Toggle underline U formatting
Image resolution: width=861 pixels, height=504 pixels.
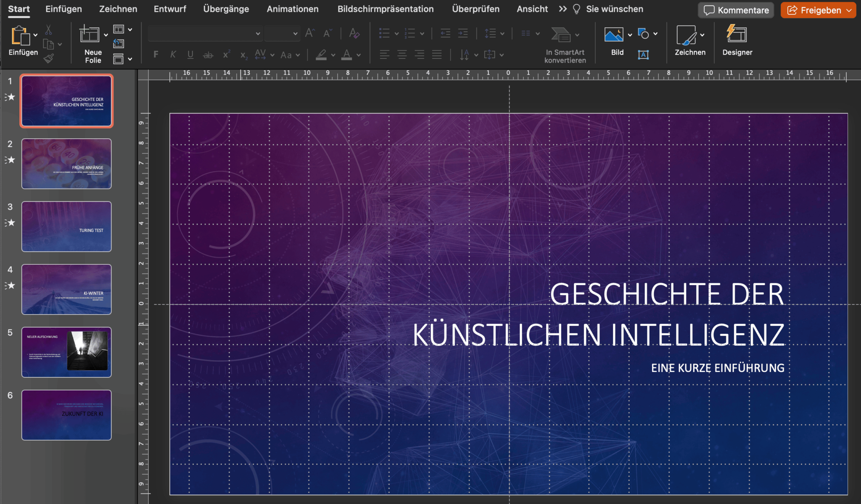pos(190,55)
